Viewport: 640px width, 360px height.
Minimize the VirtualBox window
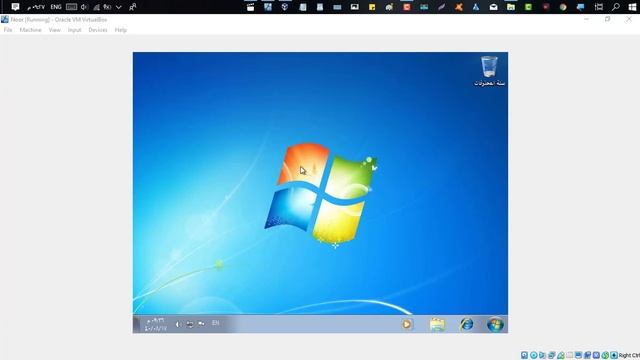(x=587, y=19)
